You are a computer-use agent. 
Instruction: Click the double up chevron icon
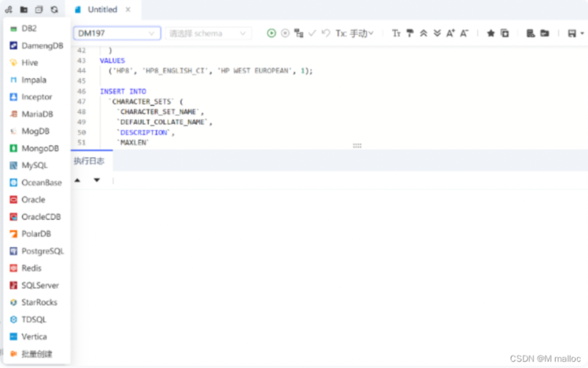tap(424, 33)
